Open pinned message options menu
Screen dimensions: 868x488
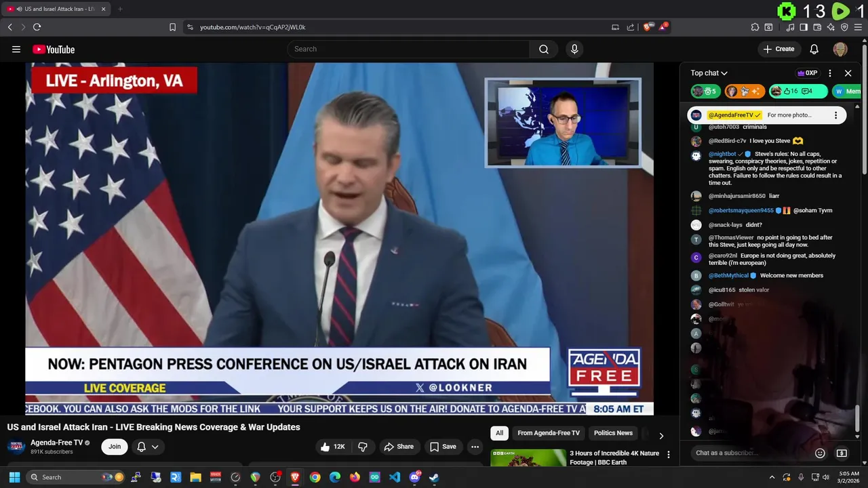pos(835,115)
